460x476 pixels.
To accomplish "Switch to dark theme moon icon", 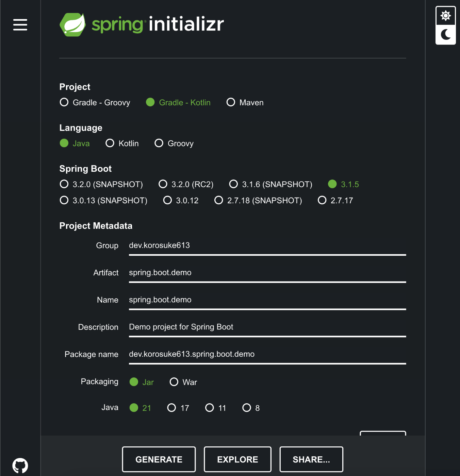I will (x=445, y=34).
